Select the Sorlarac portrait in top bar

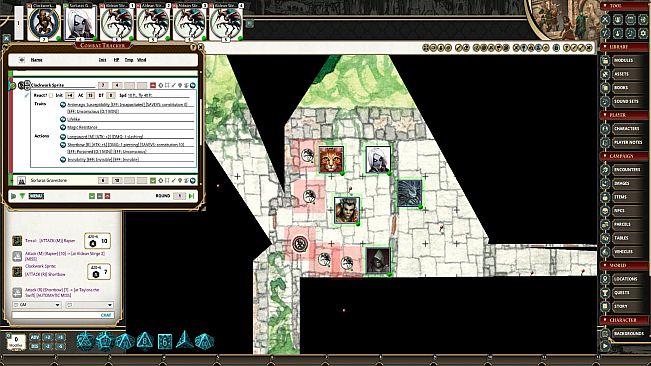tap(80, 23)
